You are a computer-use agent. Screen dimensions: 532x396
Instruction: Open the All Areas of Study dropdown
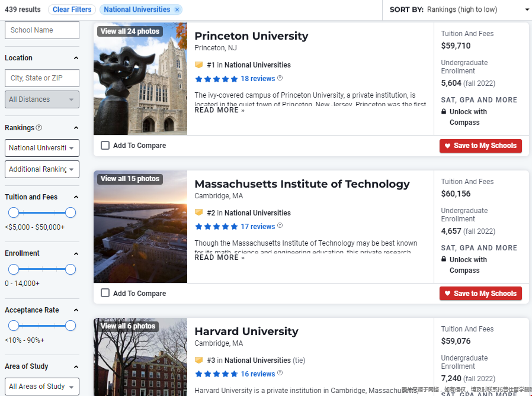pos(42,387)
